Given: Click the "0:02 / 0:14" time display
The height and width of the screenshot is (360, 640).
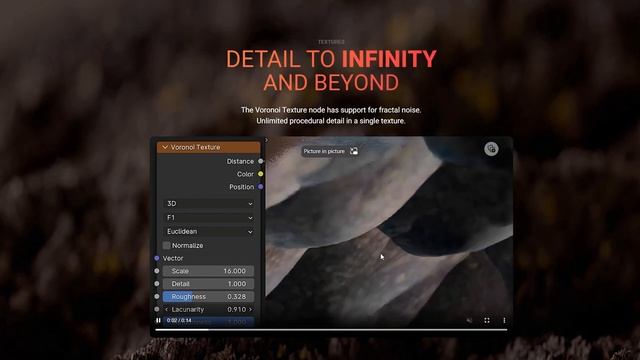Looking at the screenshot, I should point(179,320).
